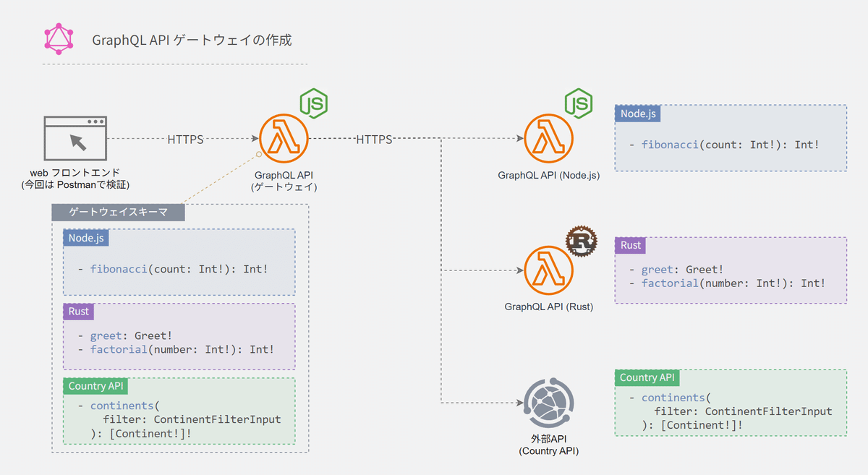Click the GraphQL API (Rust) Lambda icon
The width and height of the screenshot is (868, 475).
click(548, 271)
